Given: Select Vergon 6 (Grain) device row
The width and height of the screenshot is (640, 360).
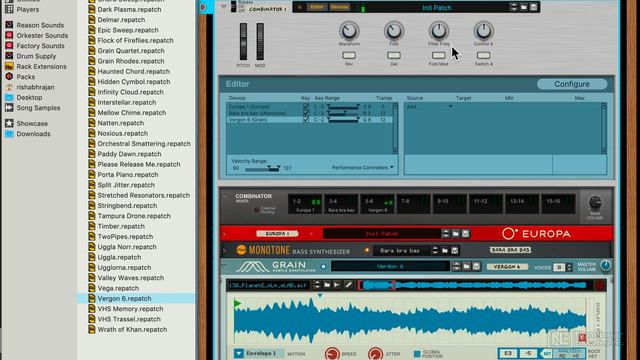Looking at the screenshot, I should coord(309,120).
